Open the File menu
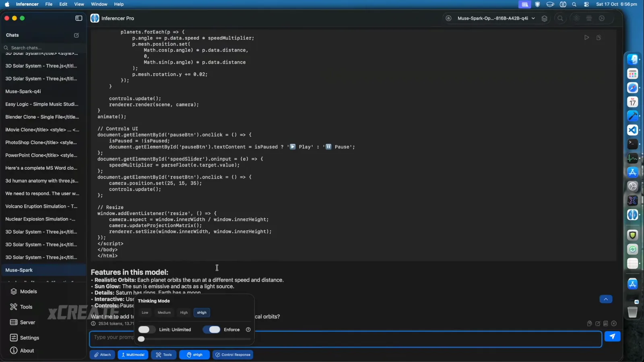The image size is (644, 362). (x=49, y=4)
